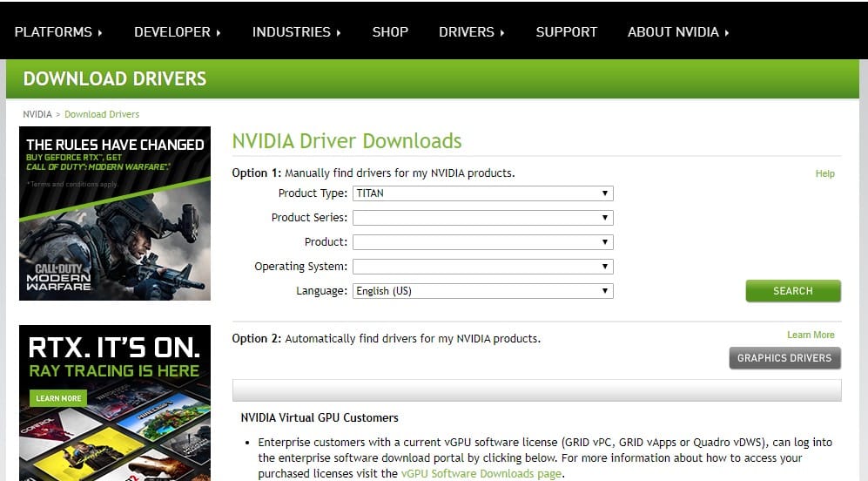Open the Support page

point(566,32)
